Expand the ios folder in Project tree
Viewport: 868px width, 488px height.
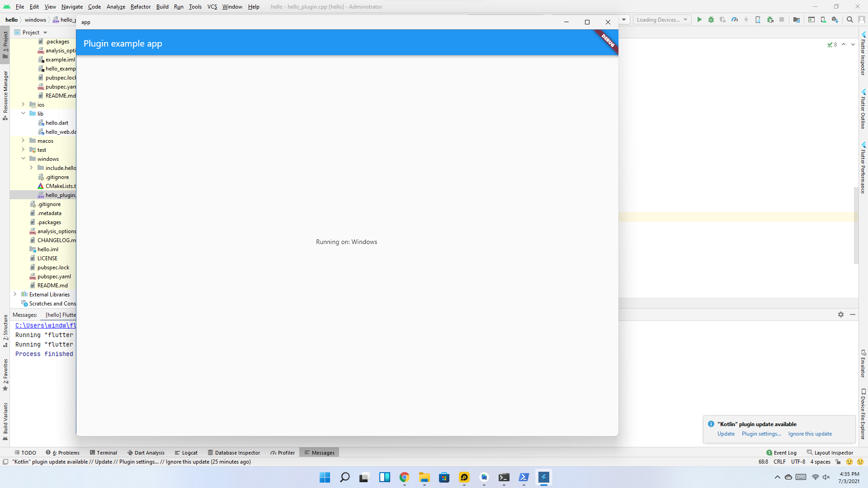23,104
